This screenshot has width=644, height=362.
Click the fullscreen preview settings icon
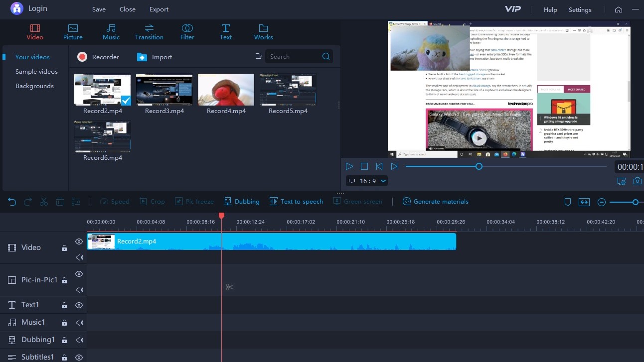coord(622,181)
